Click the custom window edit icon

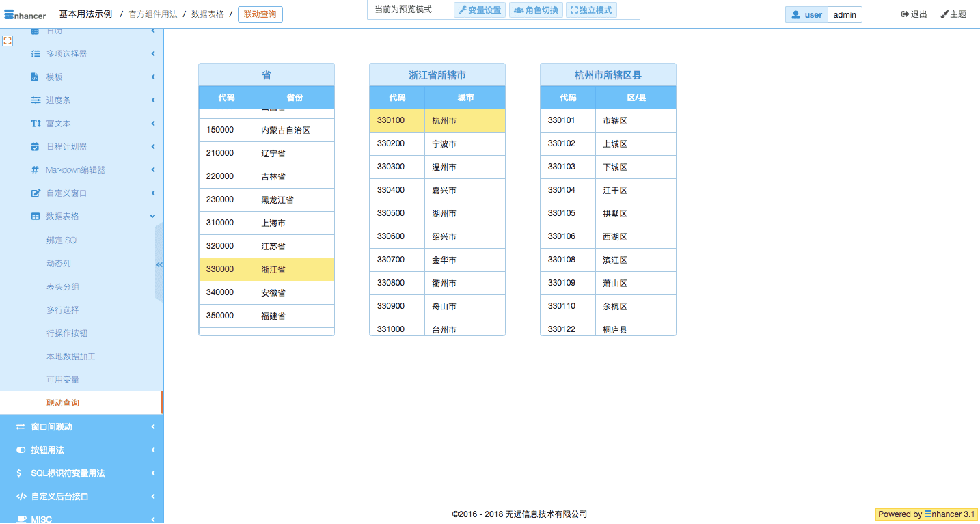36,193
